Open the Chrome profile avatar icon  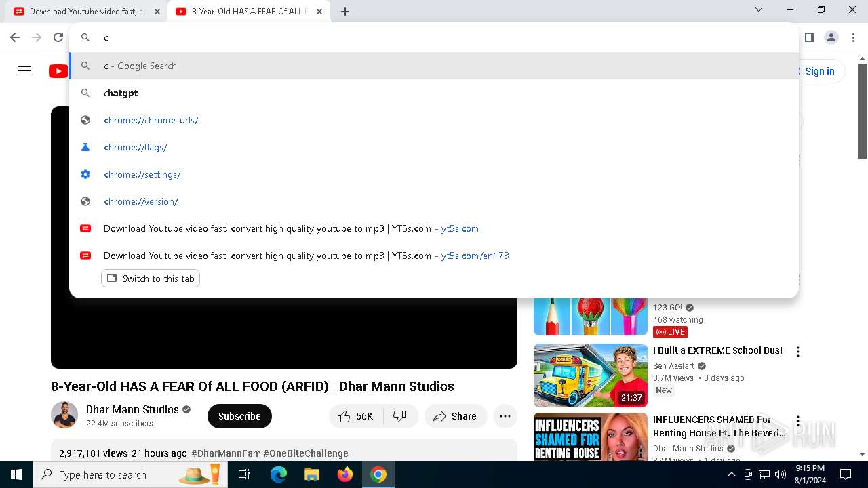pyautogui.click(x=831, y=37)
